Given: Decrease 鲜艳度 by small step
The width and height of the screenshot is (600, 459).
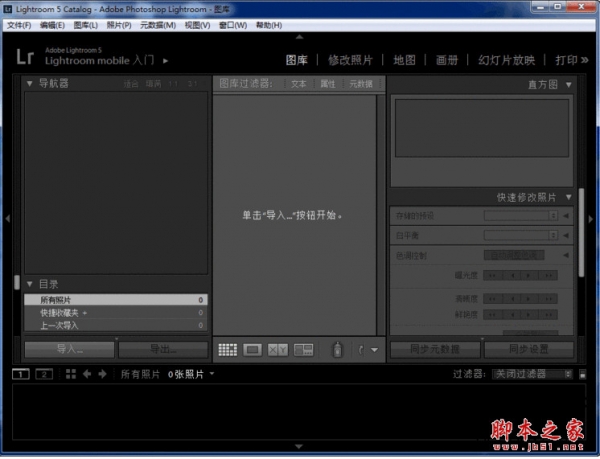Looking at the screenshot, I should (511, 315).
